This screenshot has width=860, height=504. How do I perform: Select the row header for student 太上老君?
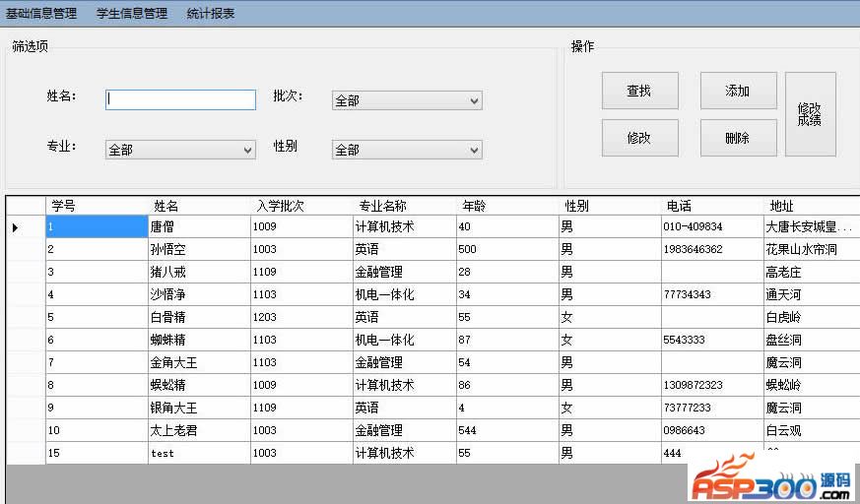click(26, 430)
